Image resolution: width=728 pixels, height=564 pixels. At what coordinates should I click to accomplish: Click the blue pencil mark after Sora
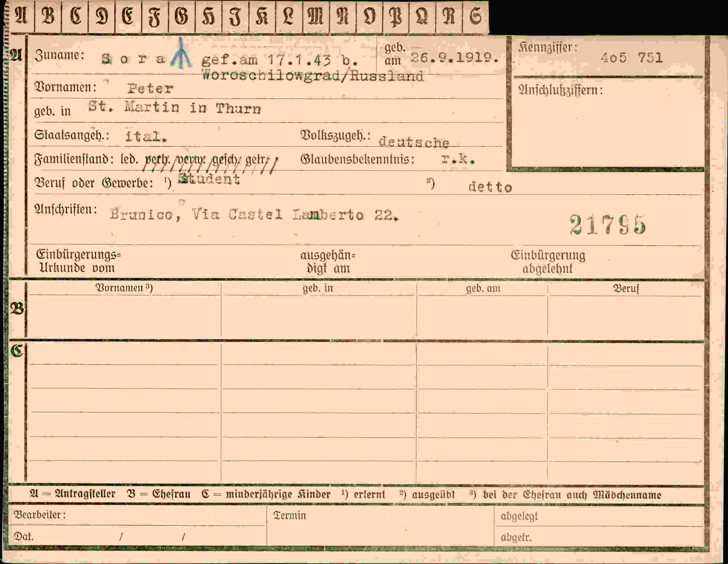tap(181, 53)
